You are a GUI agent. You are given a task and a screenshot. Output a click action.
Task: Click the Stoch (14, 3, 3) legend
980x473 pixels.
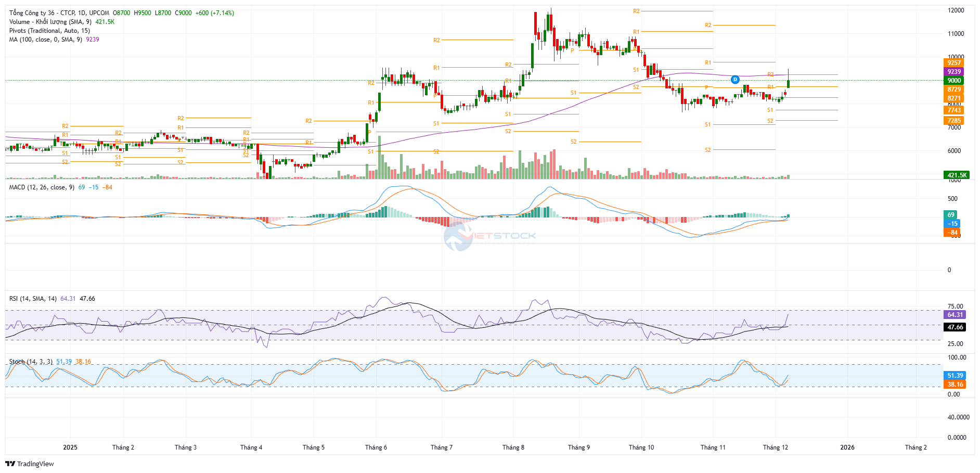tap(31, 362)
